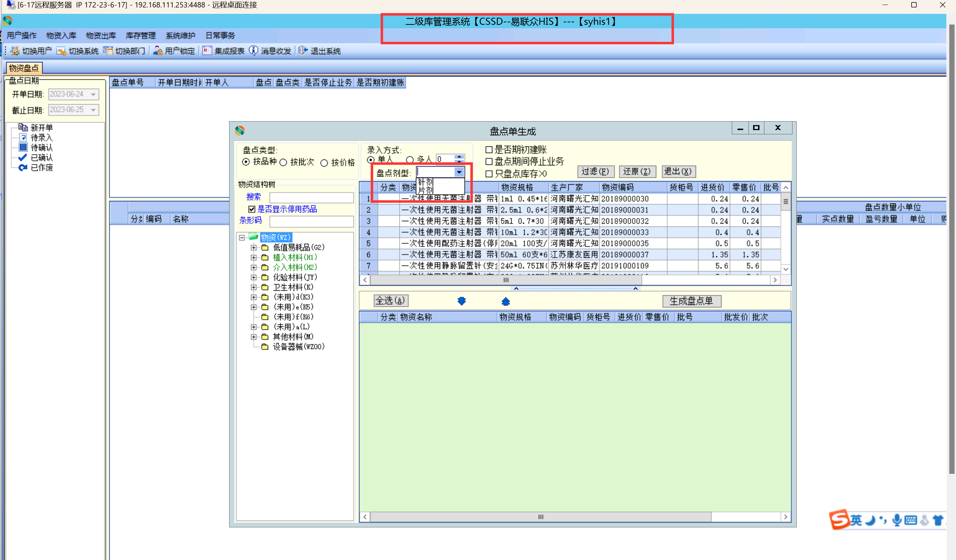
Task: Click the 切换用户 switch user icon
Action: [15, 51]
